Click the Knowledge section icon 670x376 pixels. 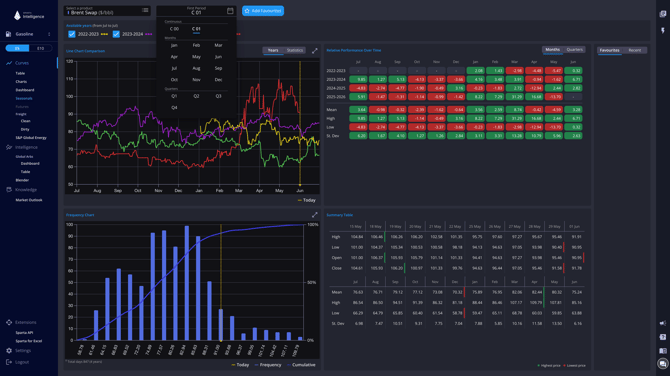click(9, 189)
